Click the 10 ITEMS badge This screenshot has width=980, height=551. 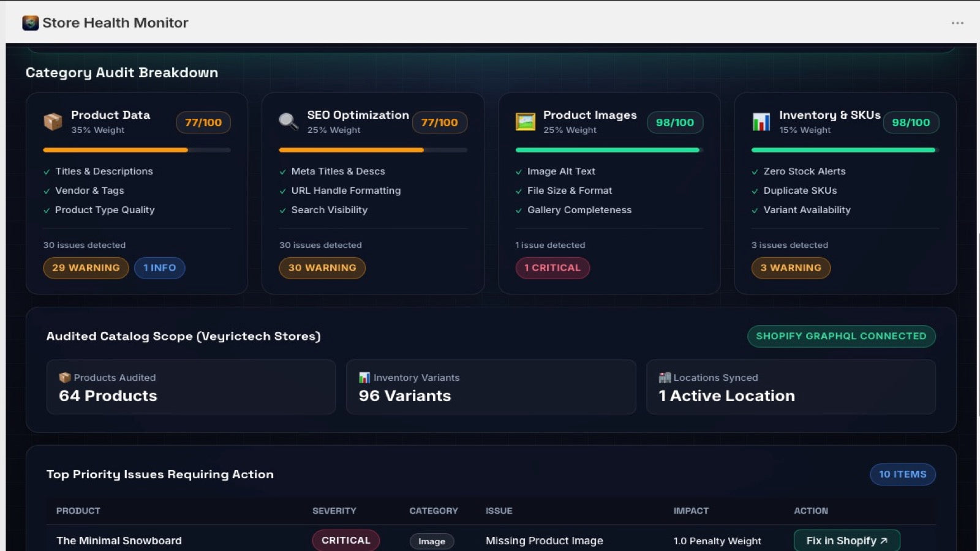point(903,474)
